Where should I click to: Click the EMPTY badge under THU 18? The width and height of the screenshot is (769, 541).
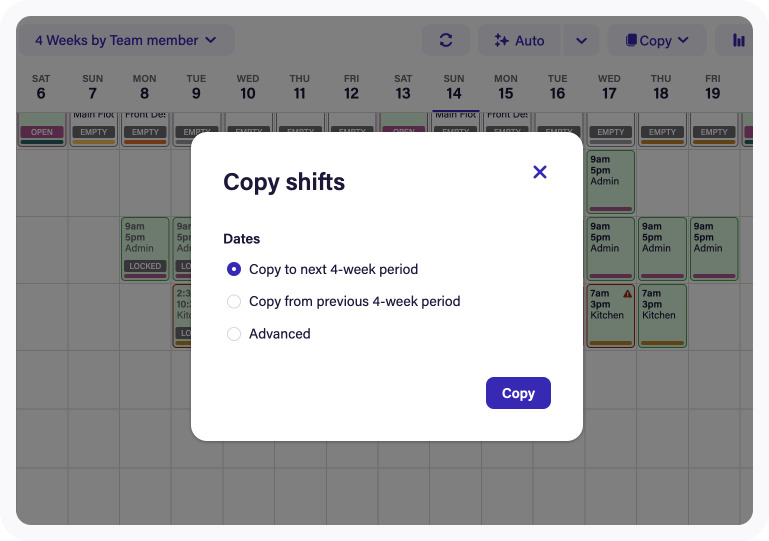coord(662,132)
